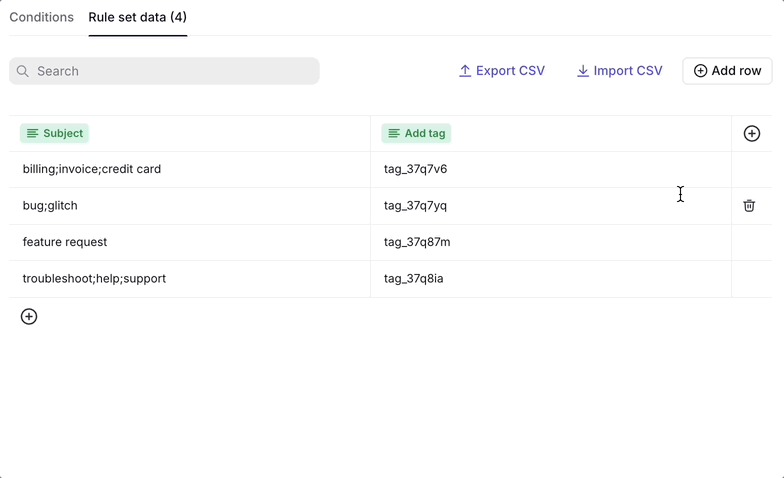Image resolution: width=784 pixels, height=478 pixels.
Task: Select the Rule set data (4) tab
Action: [x=138, y=17]
